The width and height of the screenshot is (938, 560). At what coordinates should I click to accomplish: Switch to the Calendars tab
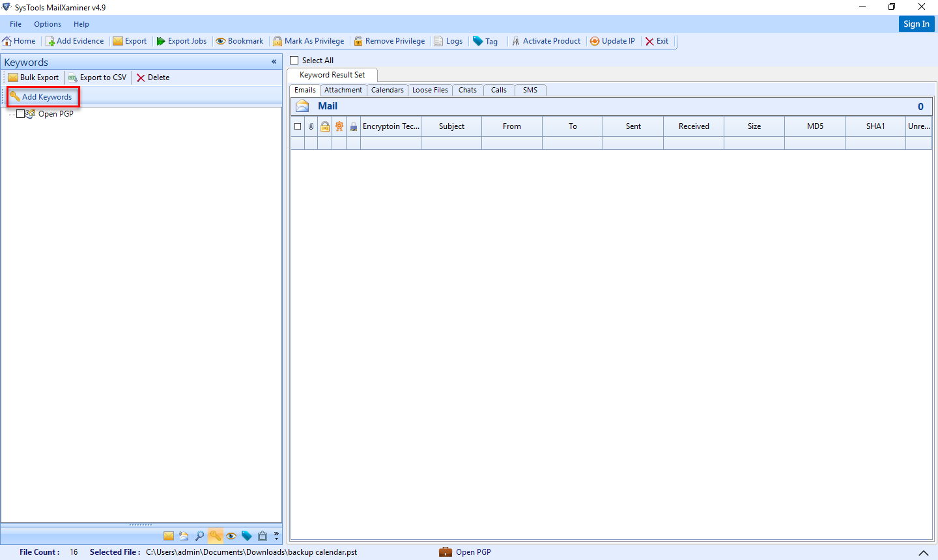tap(388, 90)
